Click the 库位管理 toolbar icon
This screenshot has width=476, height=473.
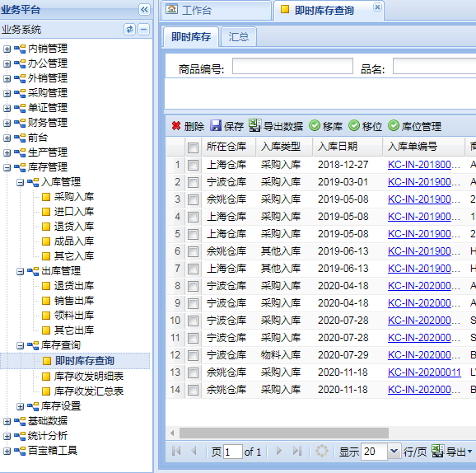point(394,125)
